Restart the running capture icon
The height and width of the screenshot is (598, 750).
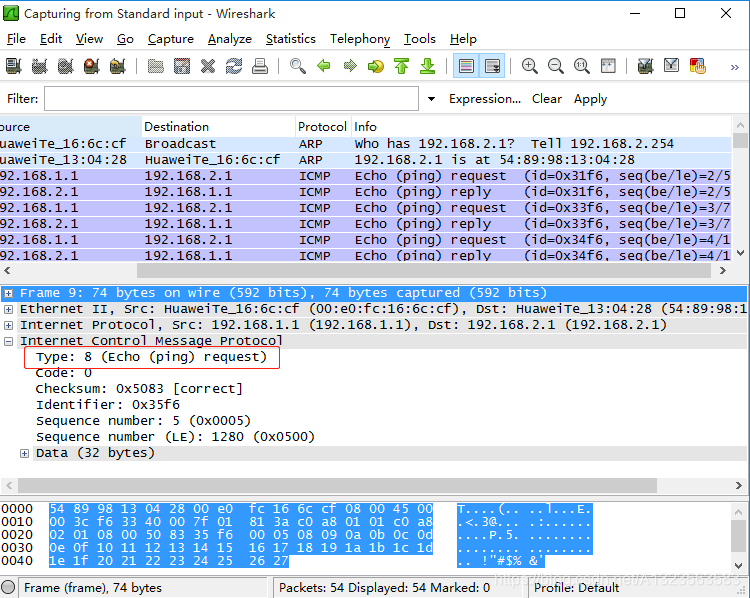[117, 66]
